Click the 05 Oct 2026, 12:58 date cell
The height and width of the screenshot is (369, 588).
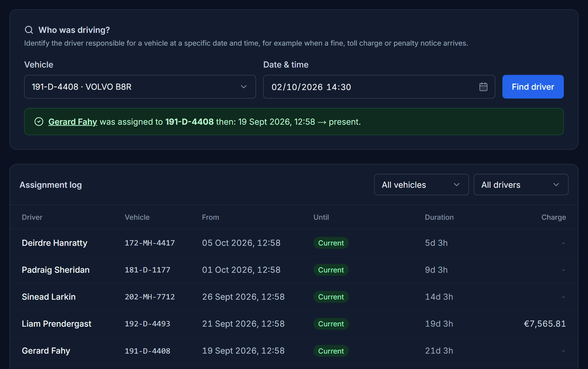pos(241,243)
